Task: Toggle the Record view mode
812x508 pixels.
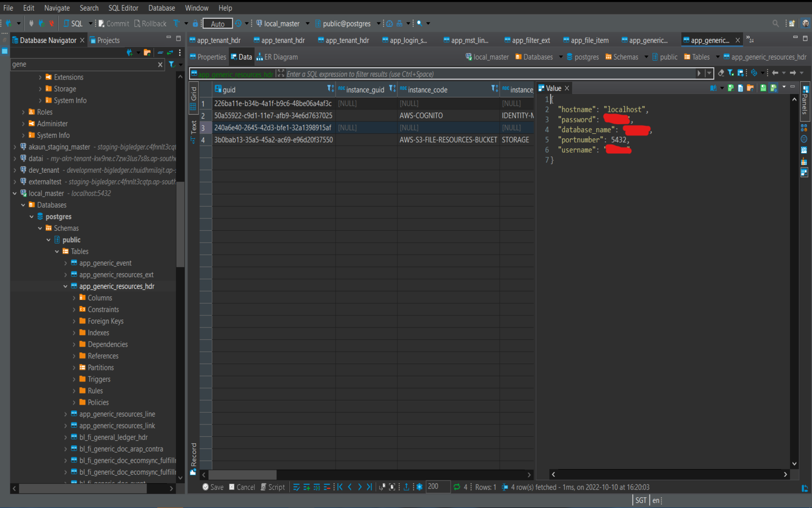Action: coord(193,458)
